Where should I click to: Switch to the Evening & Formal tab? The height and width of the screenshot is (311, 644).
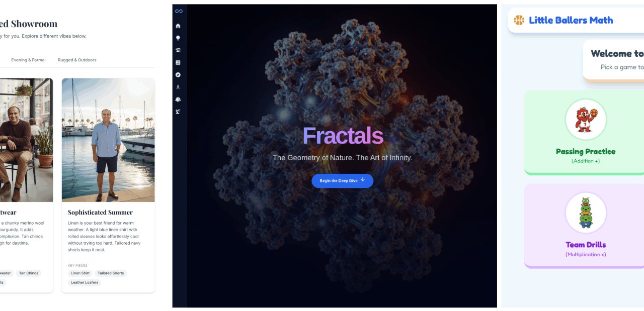tap(28, 60)
